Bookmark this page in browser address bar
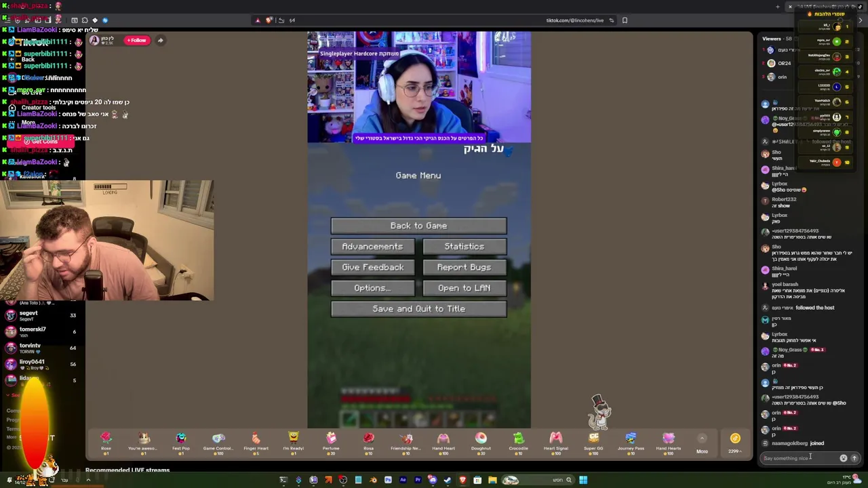 (625, 20)
